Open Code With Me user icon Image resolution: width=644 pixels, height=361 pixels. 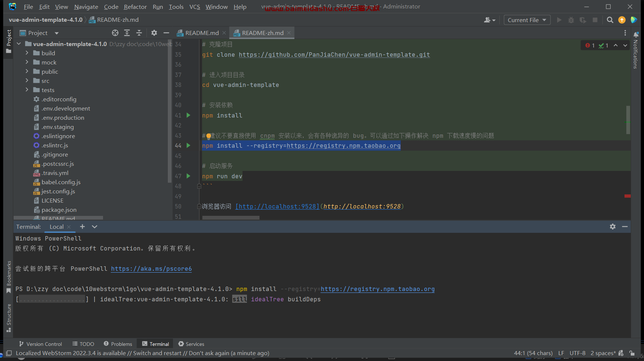(489, 20)
